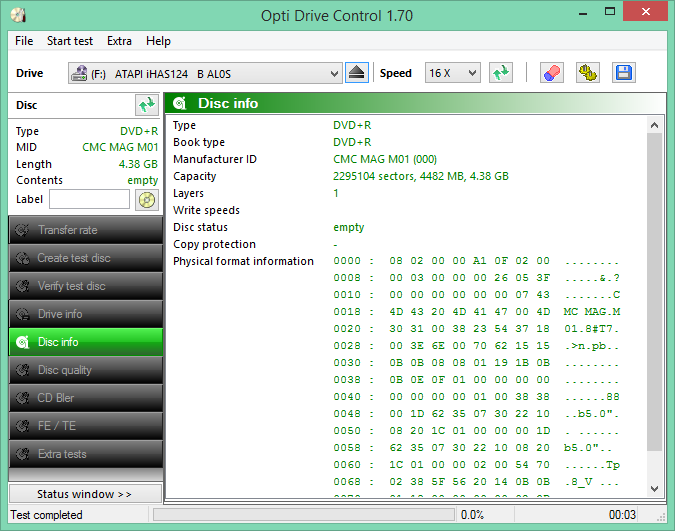
Task: Click Manufacturer ID value CMC MAG M01 (000)
Action: [385, 159]
